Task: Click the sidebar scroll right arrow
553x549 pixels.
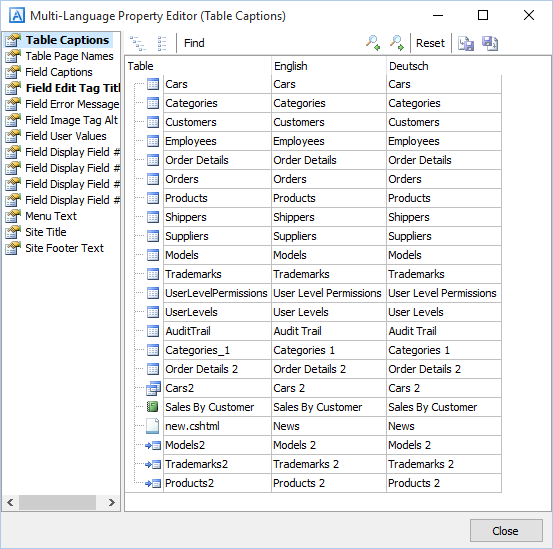Action: 111,502
